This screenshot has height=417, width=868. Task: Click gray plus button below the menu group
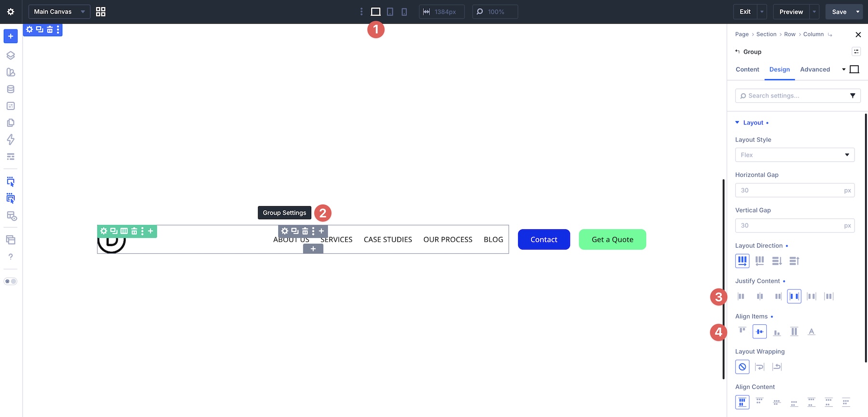pos(313,249)
